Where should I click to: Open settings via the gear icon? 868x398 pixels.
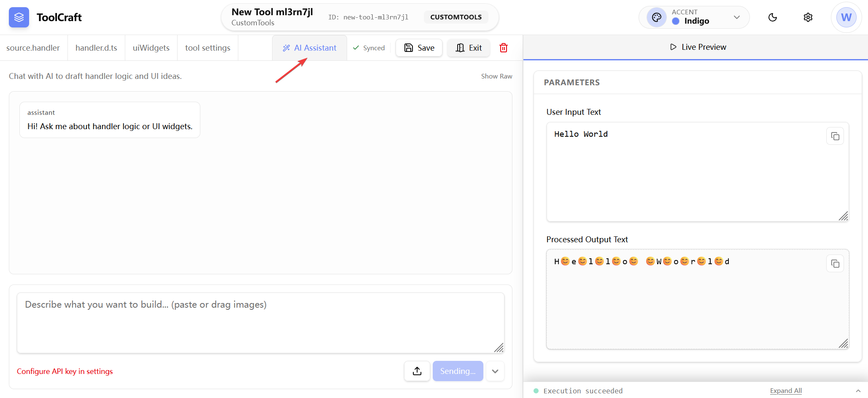point(808,17)
